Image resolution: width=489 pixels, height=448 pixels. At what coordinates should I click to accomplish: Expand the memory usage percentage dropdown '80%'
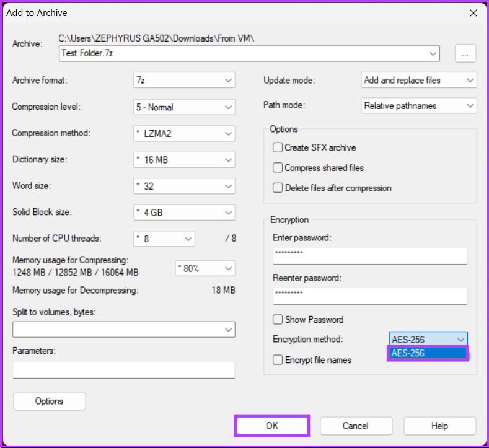click(205, 268)
